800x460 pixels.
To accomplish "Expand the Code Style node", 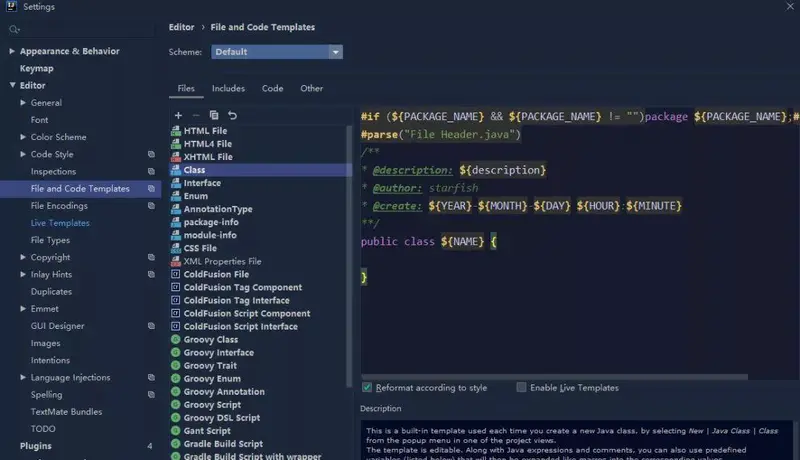I will tap(23, 154).
